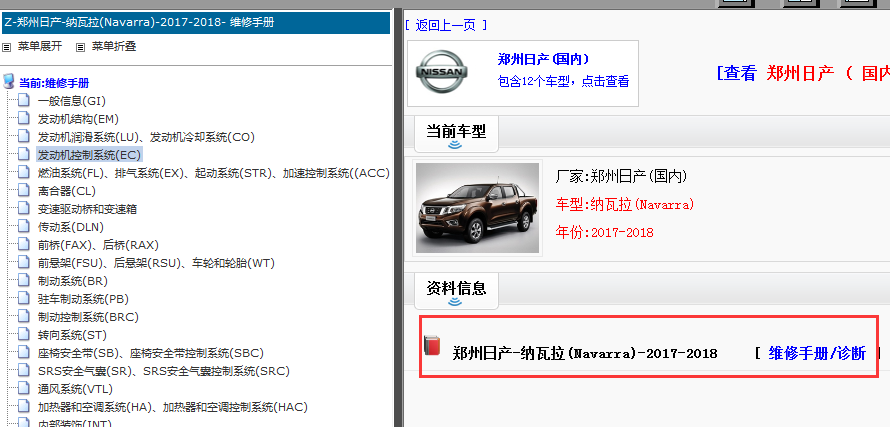Open 前桥(FAX)、后桥(RAX) section
Screen dimensions: 890x427
point(98,245)
